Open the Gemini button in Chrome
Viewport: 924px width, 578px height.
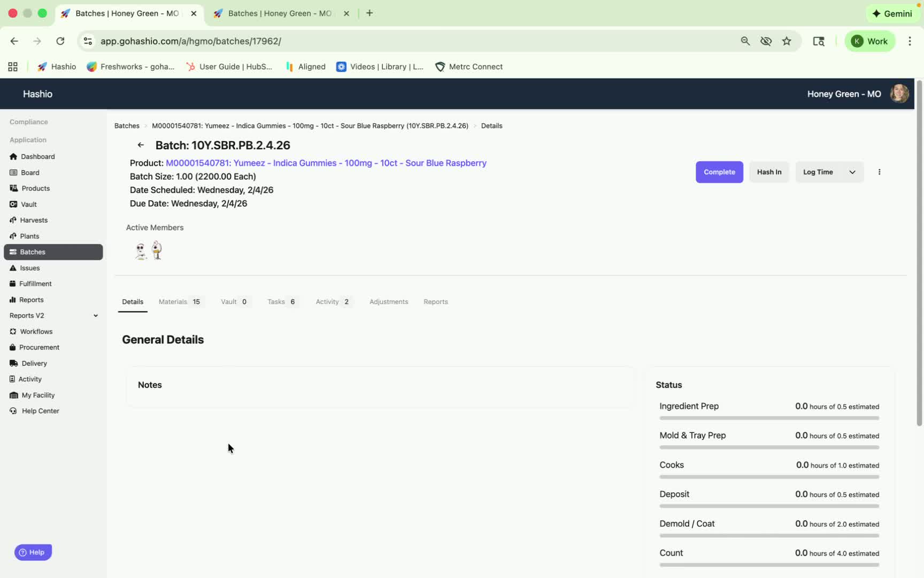point(892,13)
